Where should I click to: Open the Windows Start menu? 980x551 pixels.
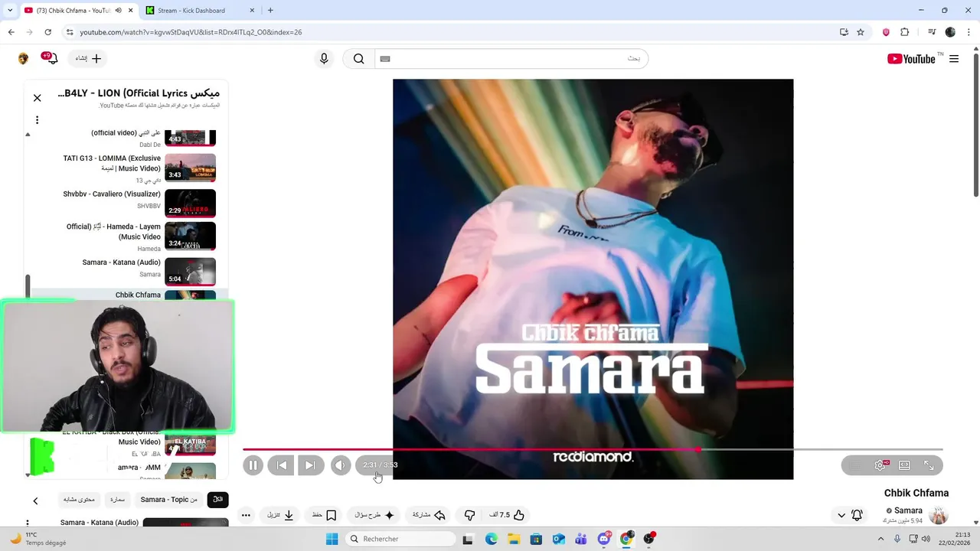tap(332, 539)
